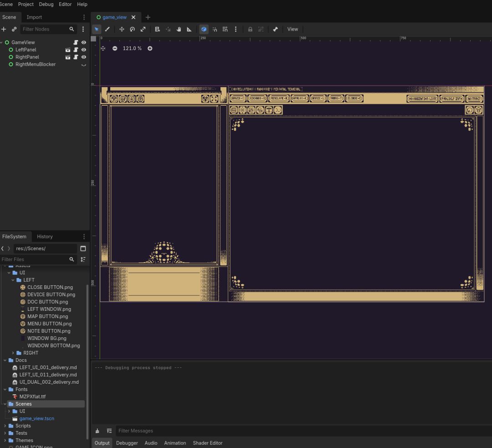Expand the Scripts folder
Image resolution: width=492 pixels, height=448 pixels.
tap(5, 426)
